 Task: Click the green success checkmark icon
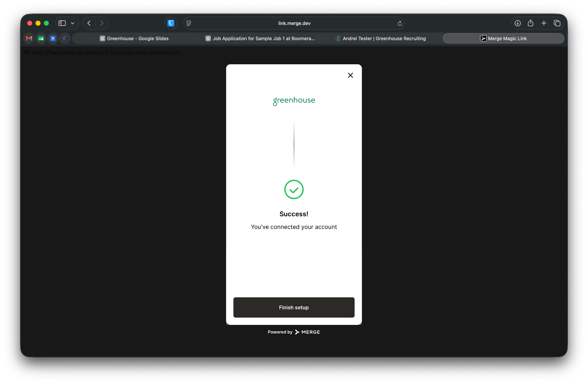click(x=294, y=189)
